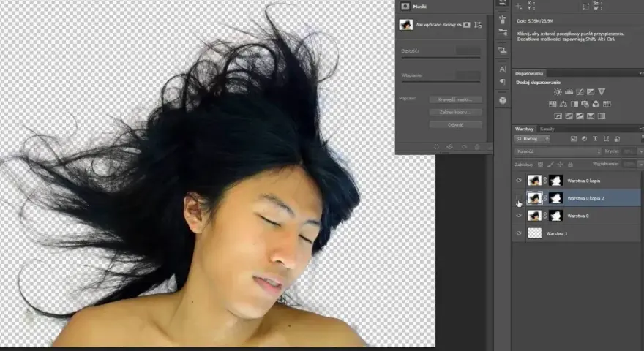Screen dimensions: 644x351
Task: Add a Color Balance adjustment
Action: click(563, 105)
